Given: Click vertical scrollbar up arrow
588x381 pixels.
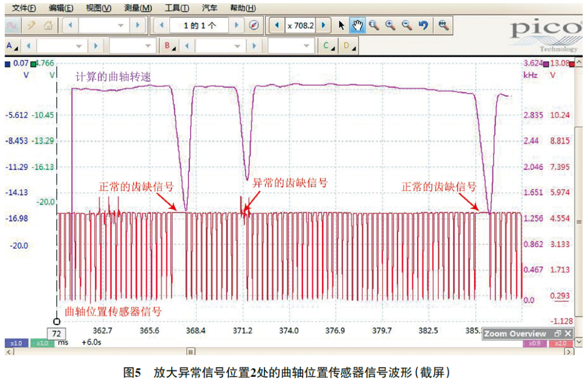Looking at the screenshot, I should pyautogui.click(x=579, y=62).
